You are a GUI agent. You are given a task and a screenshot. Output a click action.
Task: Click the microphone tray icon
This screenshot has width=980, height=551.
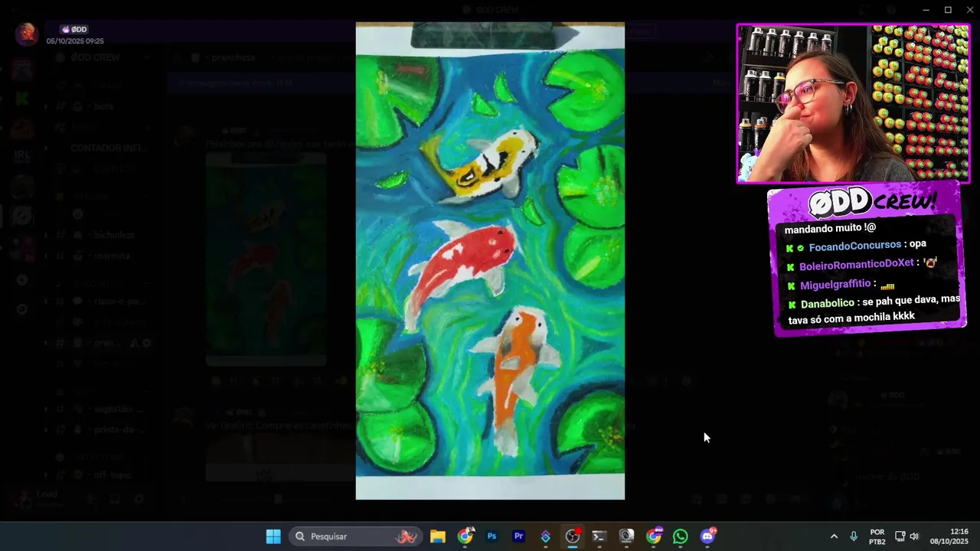854,536
